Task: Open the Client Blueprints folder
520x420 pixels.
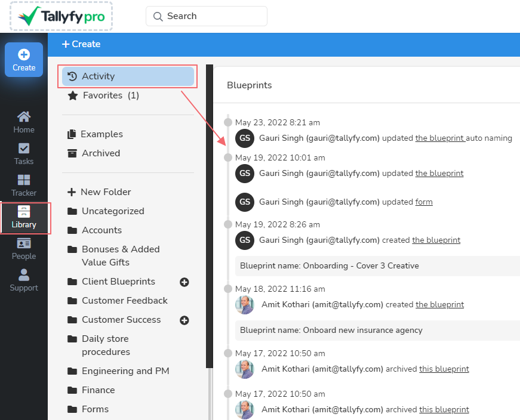Action: [x=118, y=282]
